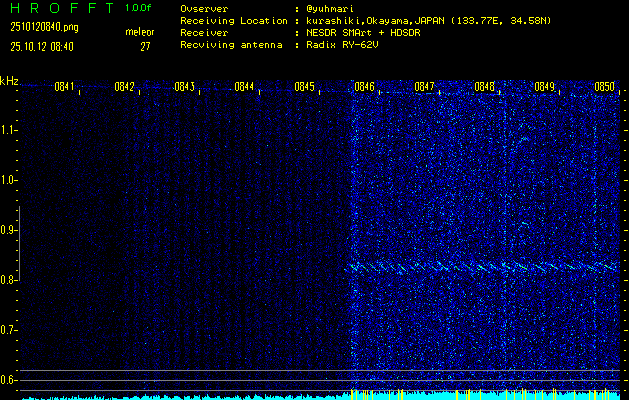Click the kHz axis unit label
Image resolution: width=629 pixels, height=400 pixels.
pos(9,81)
